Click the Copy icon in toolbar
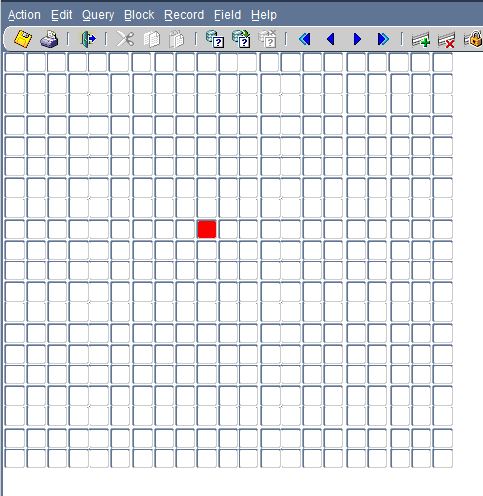This screenshot has height=496, width=483. pos(152,39)
